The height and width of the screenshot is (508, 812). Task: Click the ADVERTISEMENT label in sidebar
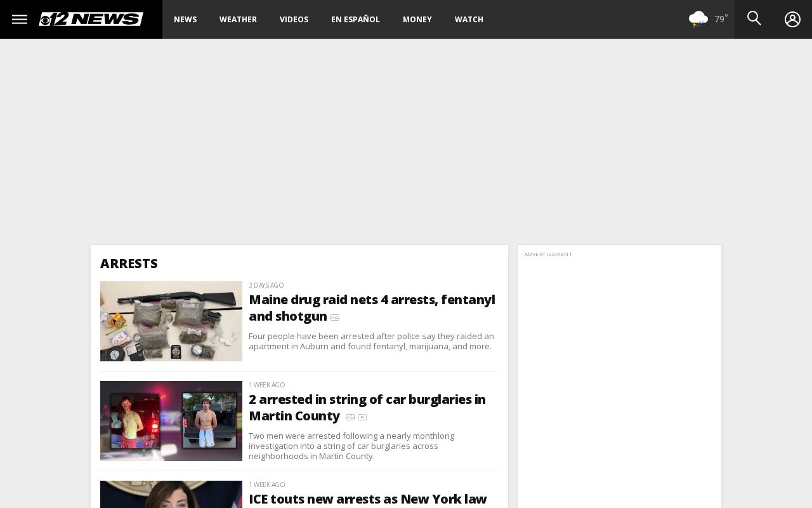548,254
